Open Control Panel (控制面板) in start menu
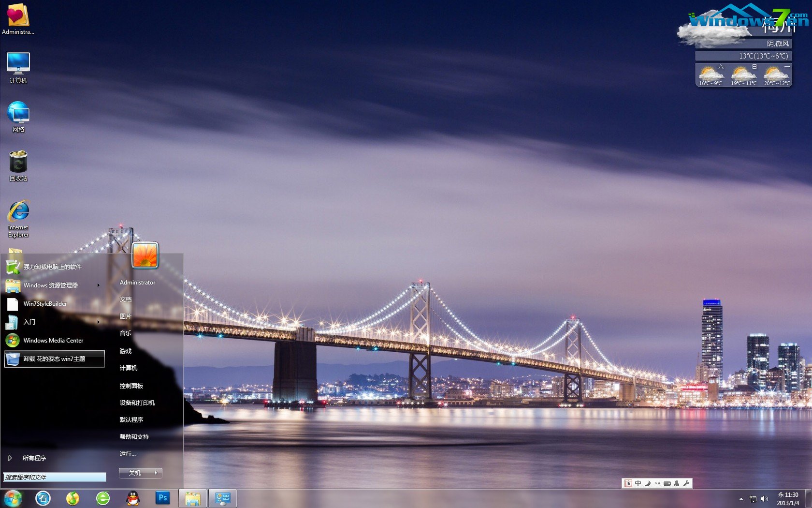812x508 pixels. [x=131, y=386]
